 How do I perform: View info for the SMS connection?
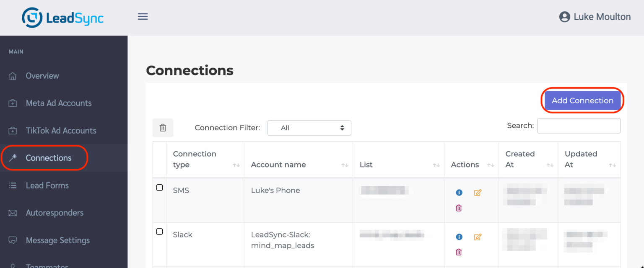[459, 193]
